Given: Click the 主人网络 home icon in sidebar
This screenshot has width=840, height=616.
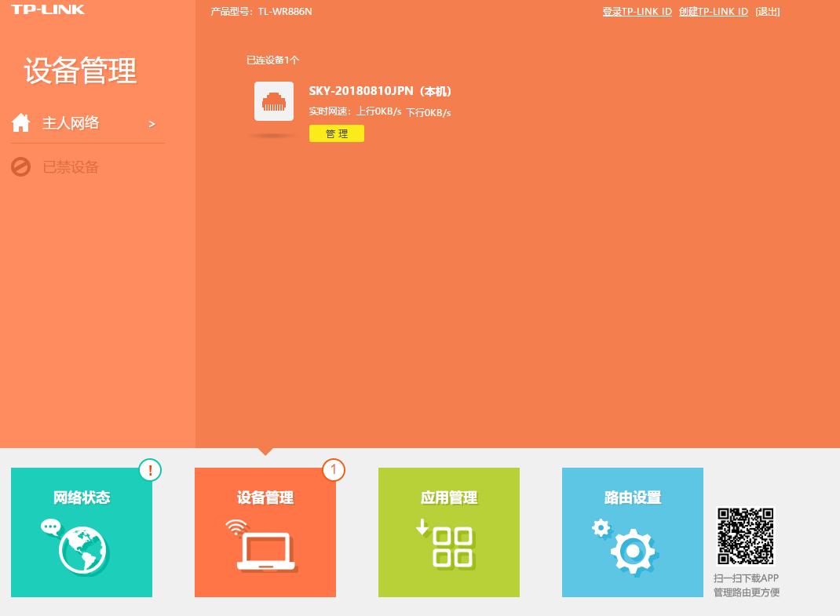Looking at the screenshot, I should coord(20,122).
